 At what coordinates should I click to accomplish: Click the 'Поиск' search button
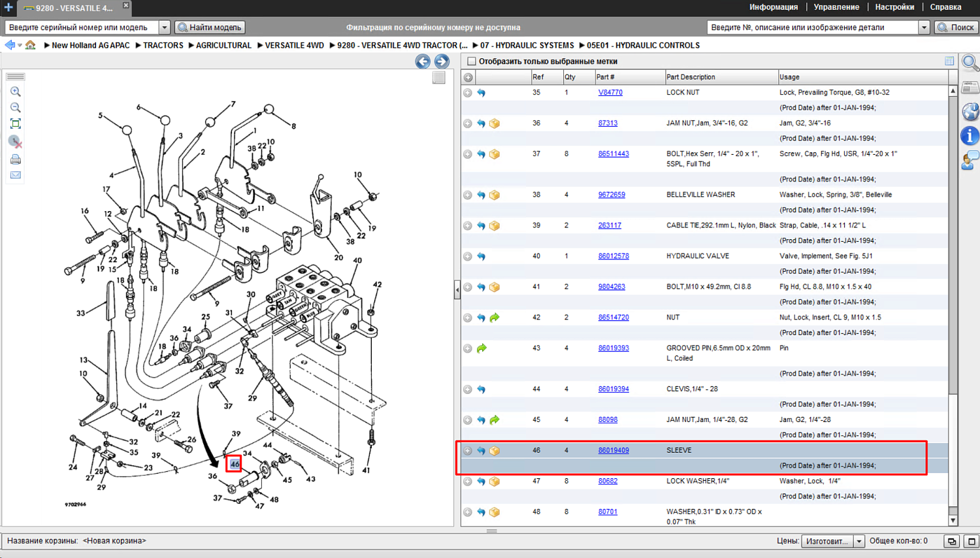956,27
